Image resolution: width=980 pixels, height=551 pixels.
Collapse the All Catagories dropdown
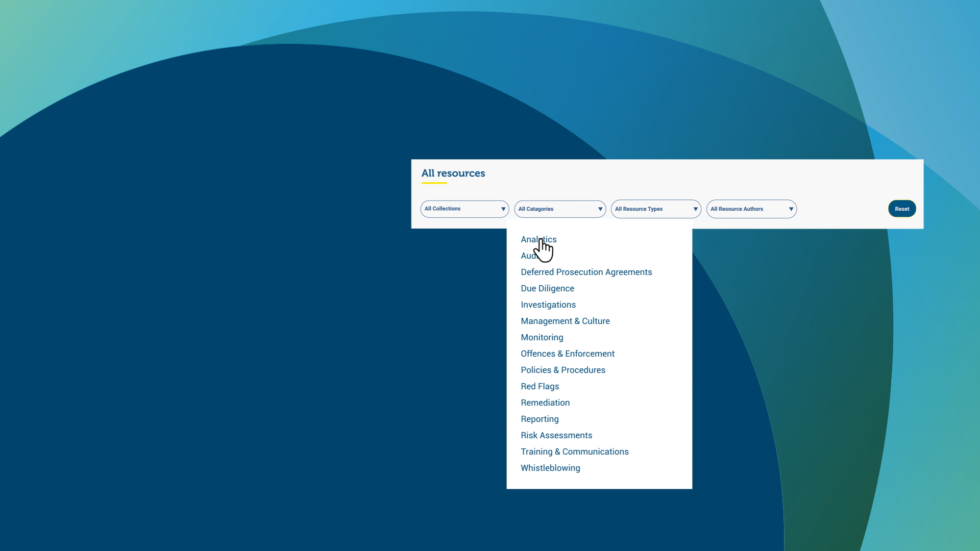(559, 209)
